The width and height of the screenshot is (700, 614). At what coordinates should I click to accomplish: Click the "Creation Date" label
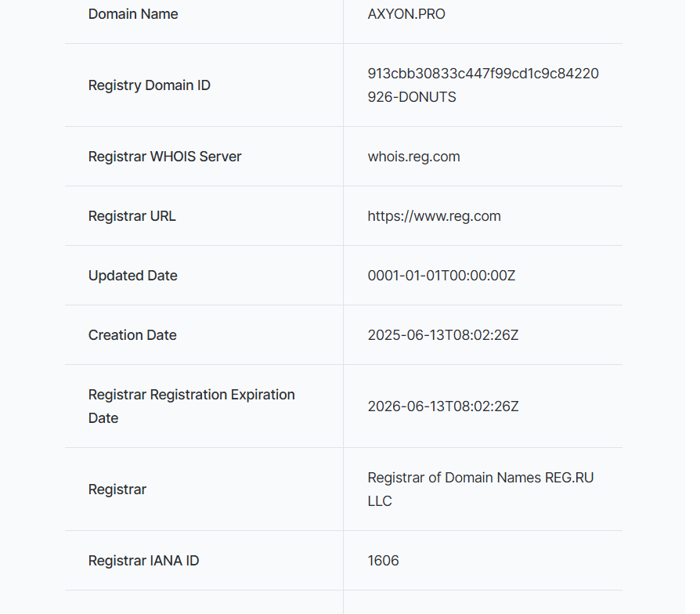132,335
